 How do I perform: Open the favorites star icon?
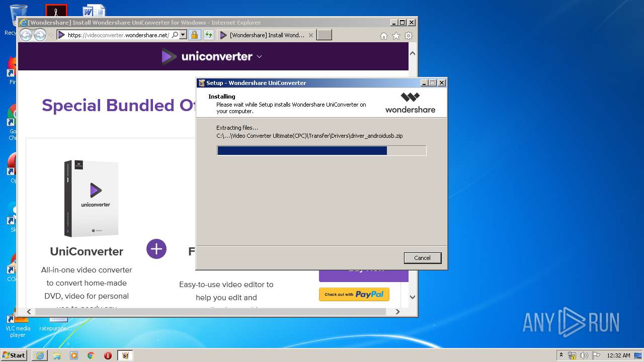396,36
